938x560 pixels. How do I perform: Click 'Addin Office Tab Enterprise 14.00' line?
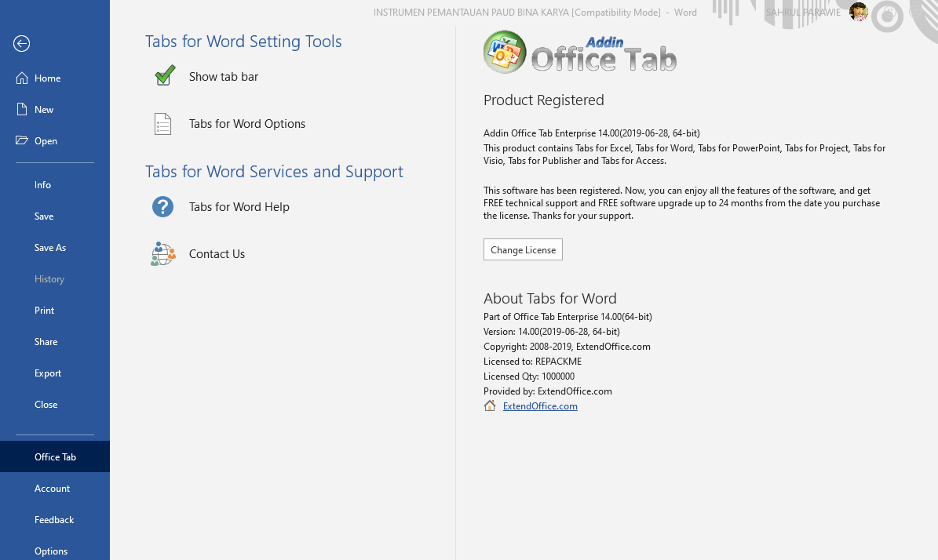[592, 133]
